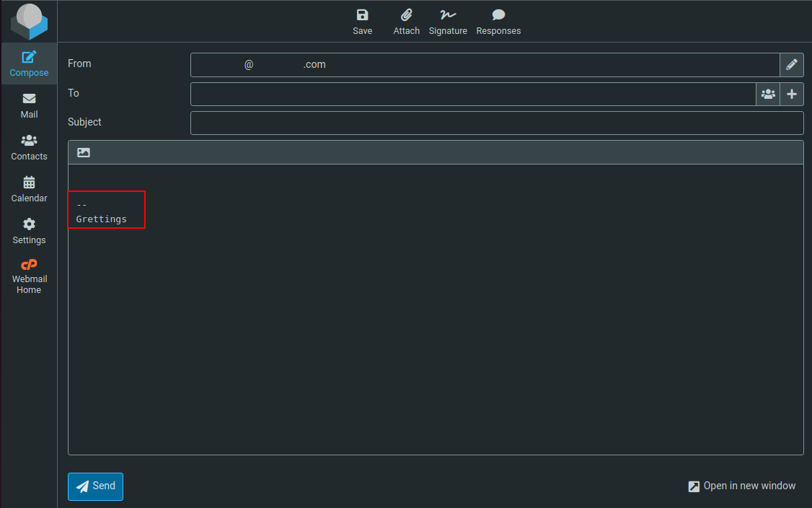Focus the Subject input field

coord(496,123)
